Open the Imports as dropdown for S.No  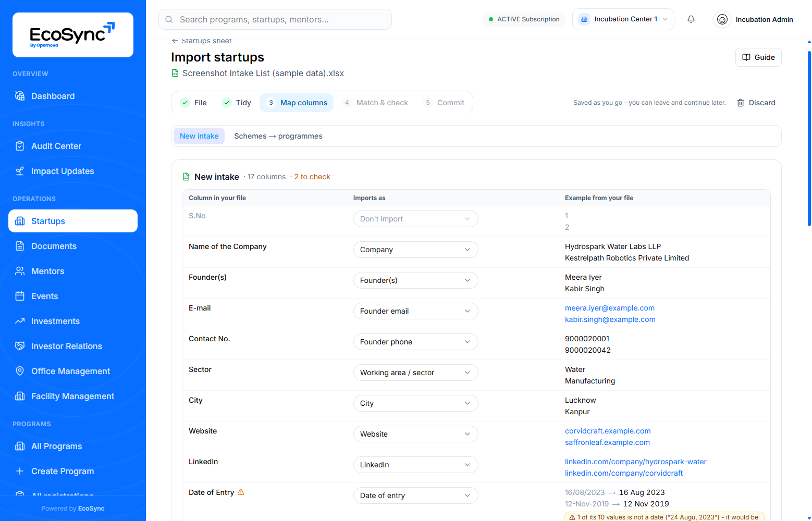416,219
